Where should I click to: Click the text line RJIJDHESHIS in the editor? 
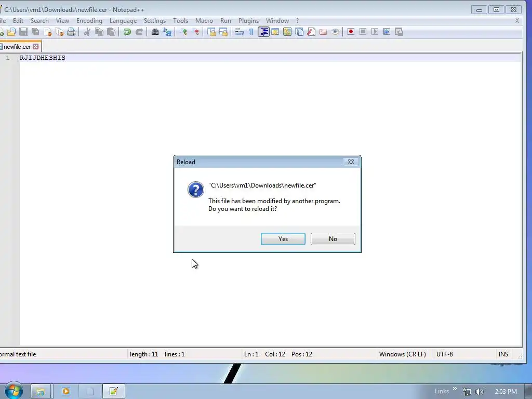[43, 58]
